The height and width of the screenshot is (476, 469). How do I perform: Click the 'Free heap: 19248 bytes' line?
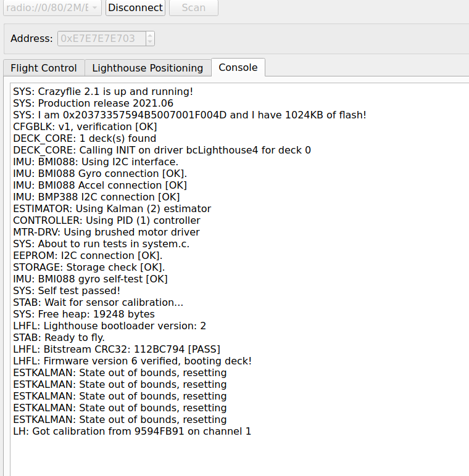(84, 314)
